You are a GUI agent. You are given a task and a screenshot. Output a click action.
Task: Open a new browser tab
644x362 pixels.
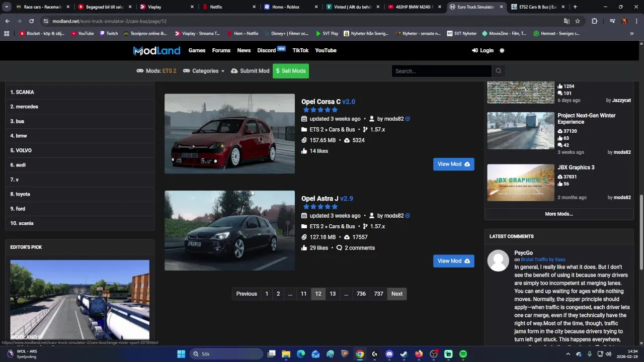point(575,7)
